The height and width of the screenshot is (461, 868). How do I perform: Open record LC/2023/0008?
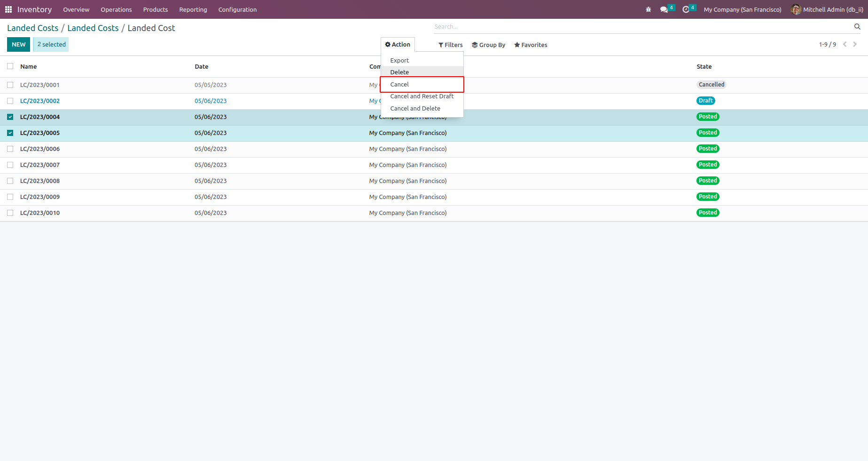(40, 181)
